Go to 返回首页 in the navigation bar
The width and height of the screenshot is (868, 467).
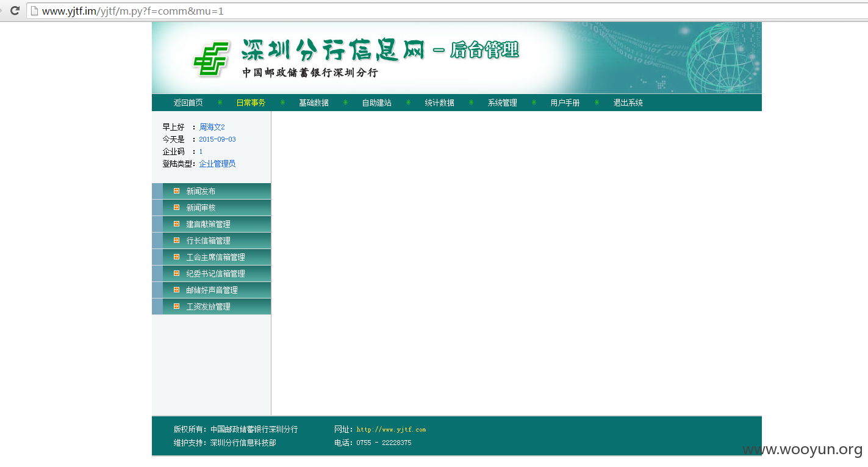click(x=188, y=103)
